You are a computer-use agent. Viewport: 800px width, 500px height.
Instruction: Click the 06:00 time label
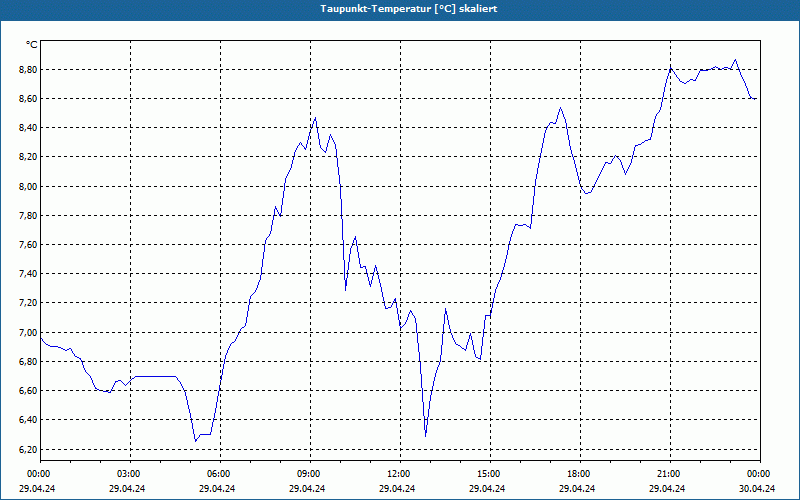pyautogui.click(x=220, y=474)
